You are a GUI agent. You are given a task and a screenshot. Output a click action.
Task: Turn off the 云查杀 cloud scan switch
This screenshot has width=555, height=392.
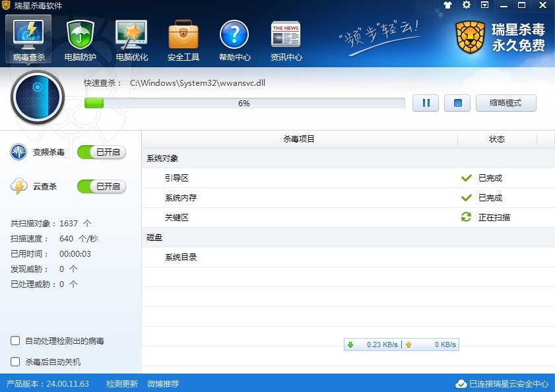102,187
